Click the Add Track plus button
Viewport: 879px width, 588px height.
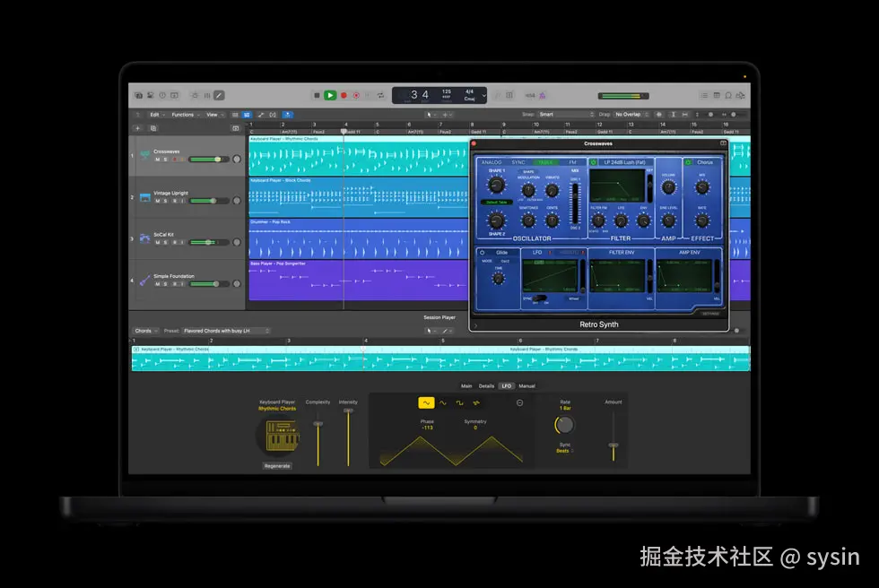click(x=137, y=128)
